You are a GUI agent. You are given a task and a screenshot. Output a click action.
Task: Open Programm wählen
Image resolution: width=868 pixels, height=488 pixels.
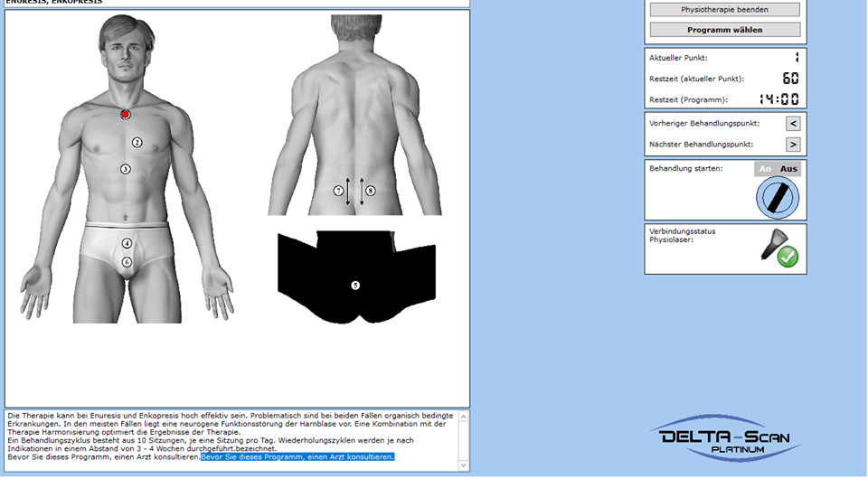coord(724,30)
